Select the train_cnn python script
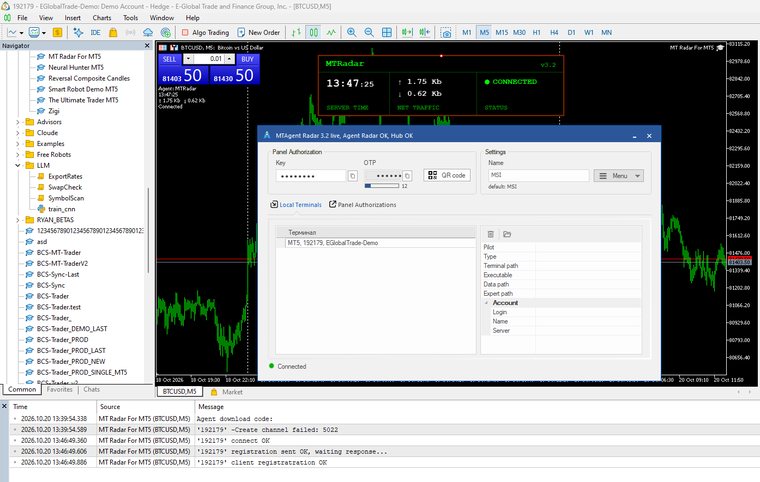Viewport: 760px width, 482px height. tap(62, 209)
